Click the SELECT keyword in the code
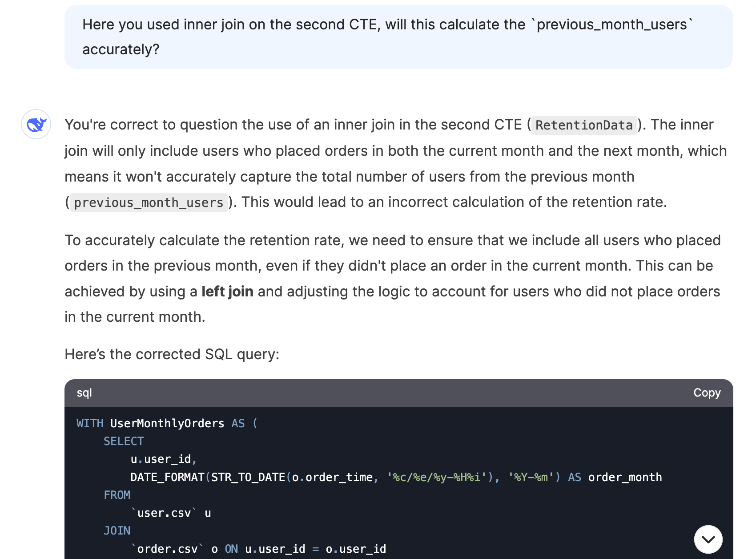Viewport: 756px width, 559px height. tap(124, 441)
